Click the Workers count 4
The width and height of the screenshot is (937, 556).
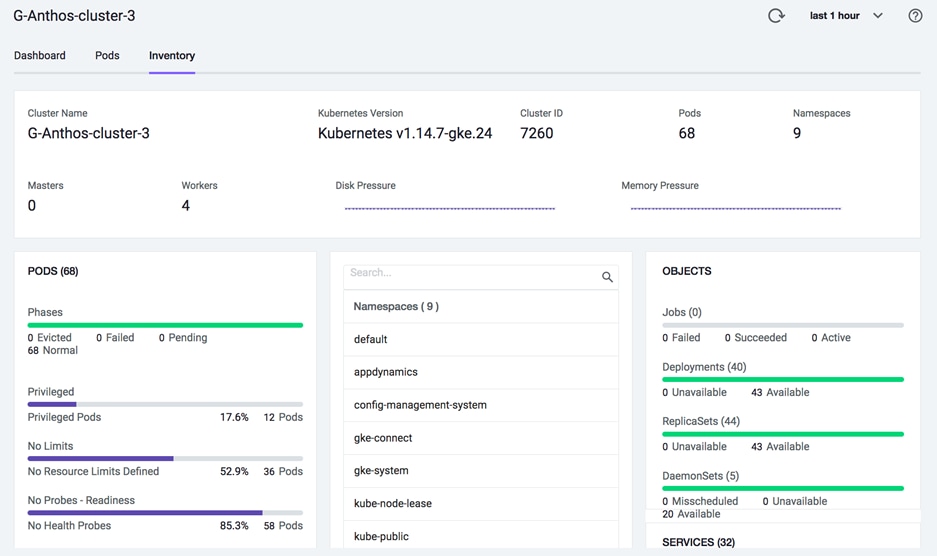tap(186, 206)
